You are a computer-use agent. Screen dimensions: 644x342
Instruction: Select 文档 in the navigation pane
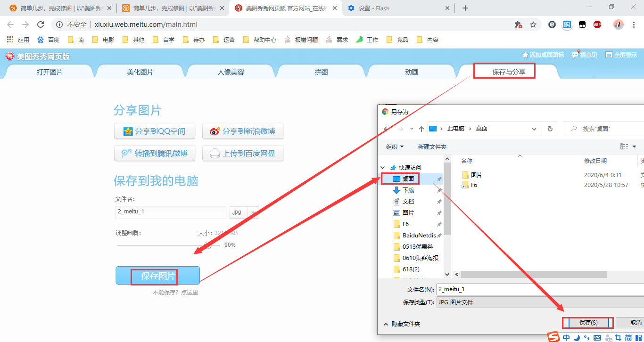point(408,202)
